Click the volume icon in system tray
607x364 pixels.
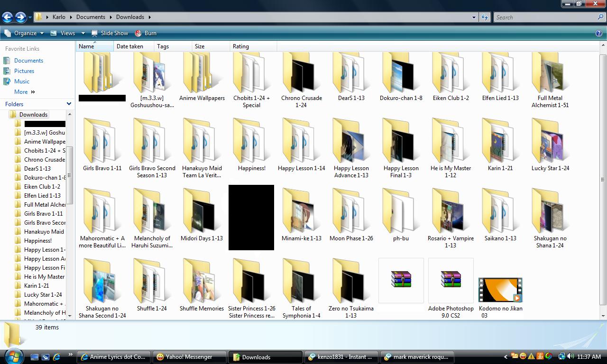tap(570, 356)
